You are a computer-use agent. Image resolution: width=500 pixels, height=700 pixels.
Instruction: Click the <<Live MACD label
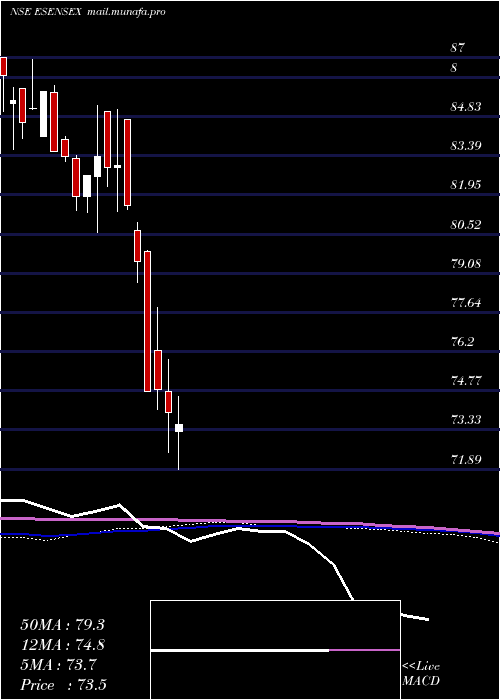(x=421, y=674)
